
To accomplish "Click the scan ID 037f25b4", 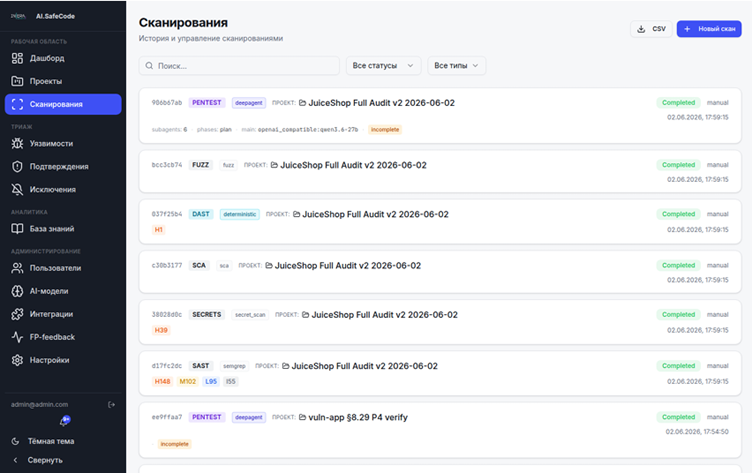I will 167,214.
